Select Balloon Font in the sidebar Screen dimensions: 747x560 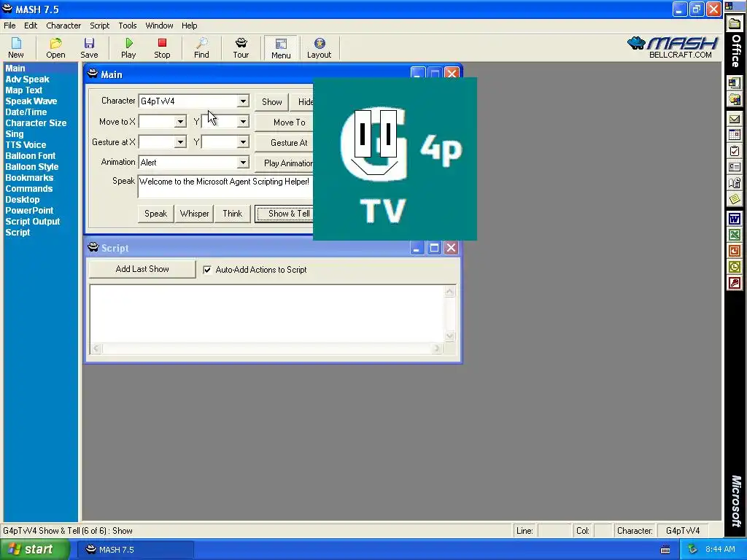click(x=30, y=156)
